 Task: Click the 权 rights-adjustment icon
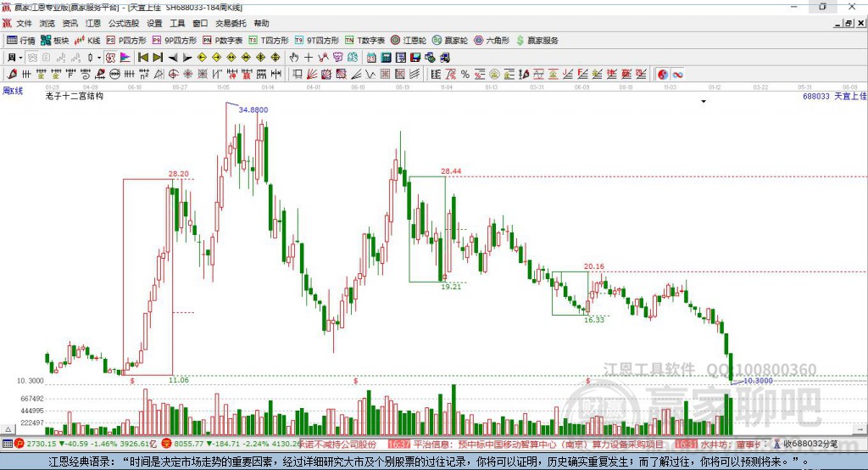(111, 58)
